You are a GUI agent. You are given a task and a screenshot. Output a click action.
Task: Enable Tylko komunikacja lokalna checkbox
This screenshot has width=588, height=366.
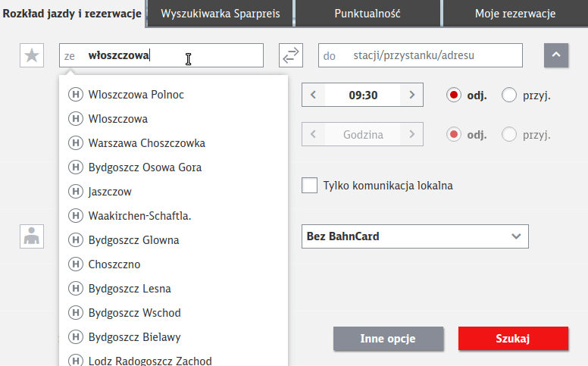(x=309, y=185)
